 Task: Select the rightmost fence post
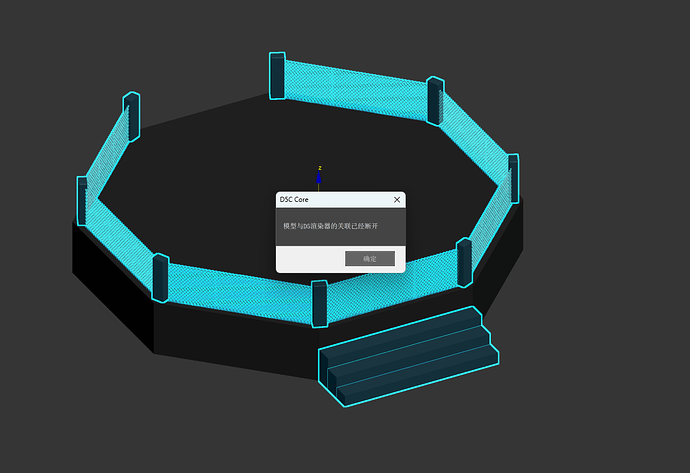(512, 178)
